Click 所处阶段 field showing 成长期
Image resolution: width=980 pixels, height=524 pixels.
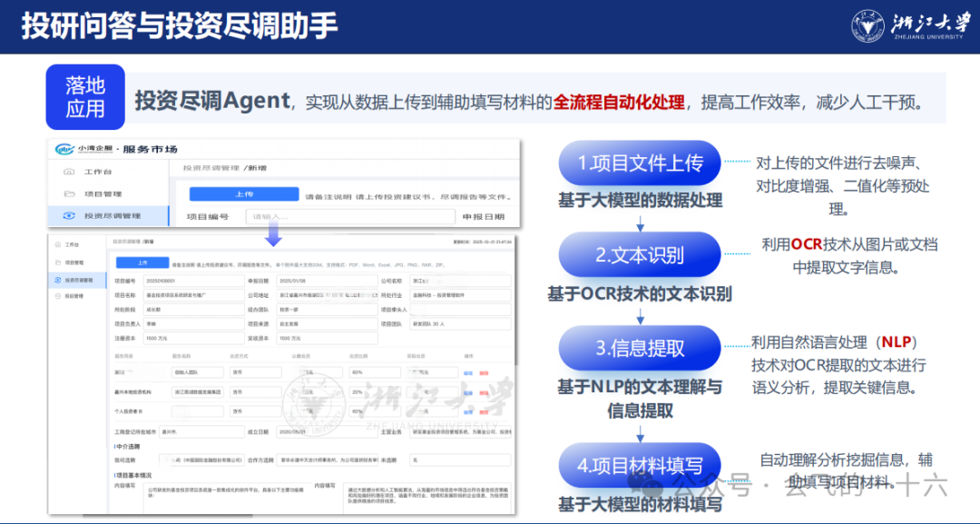click(x=194, y=310)
